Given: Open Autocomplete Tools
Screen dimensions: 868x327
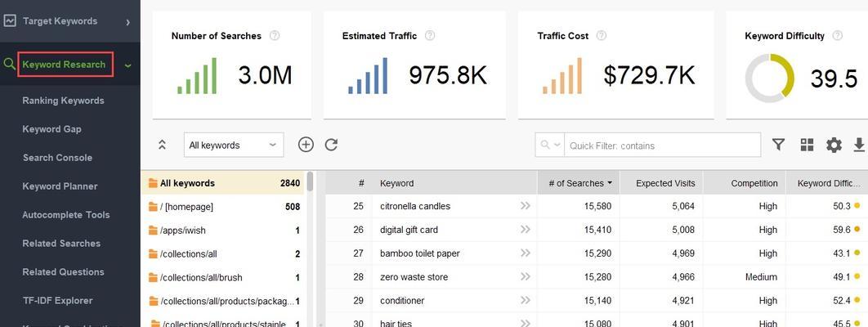Looking at the screenshot, I should [66, 215].
